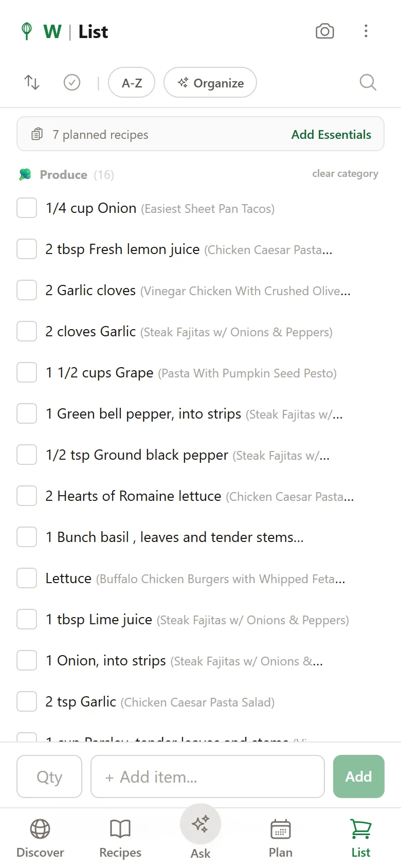
Task: Open the overflow three-dot menu
Action: point(366,31)
